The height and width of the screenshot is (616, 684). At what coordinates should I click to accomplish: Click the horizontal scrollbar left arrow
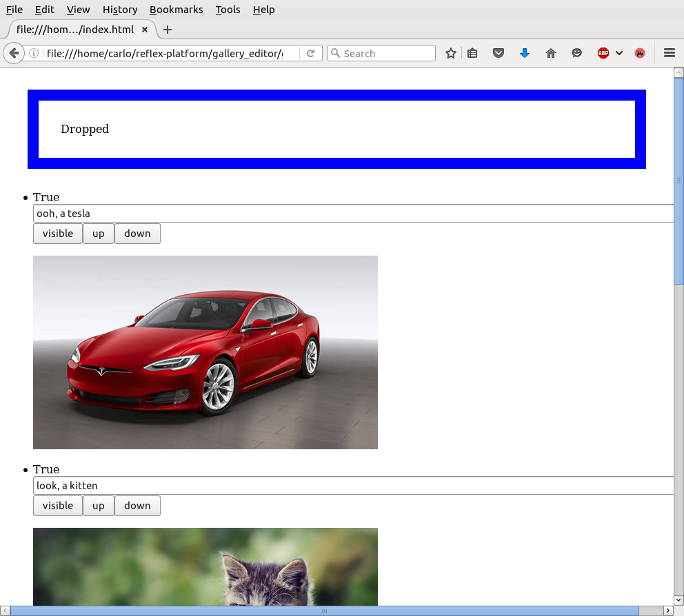(x=5, y=610)
